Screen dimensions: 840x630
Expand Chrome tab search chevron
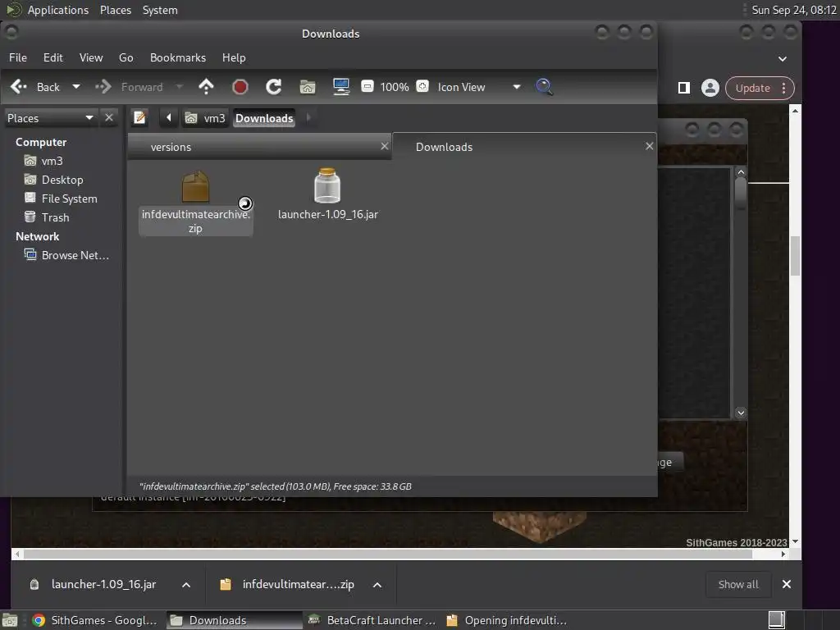click(783, 58)
